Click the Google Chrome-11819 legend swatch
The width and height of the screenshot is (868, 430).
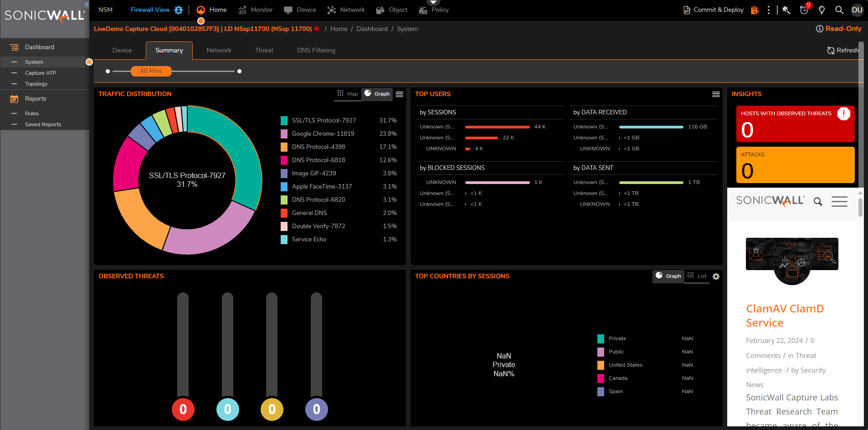[284, 134]
